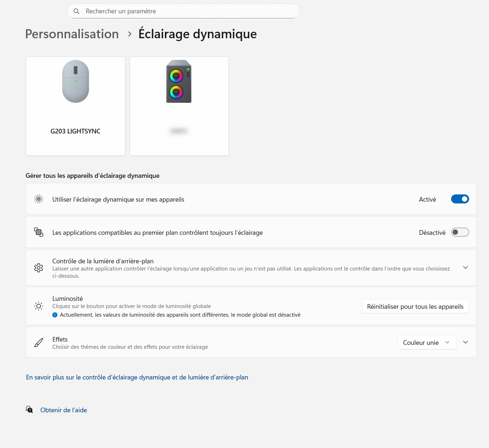Click the background light control gear icon
This screenshot has height=448, width=489.
coord(39,268)
